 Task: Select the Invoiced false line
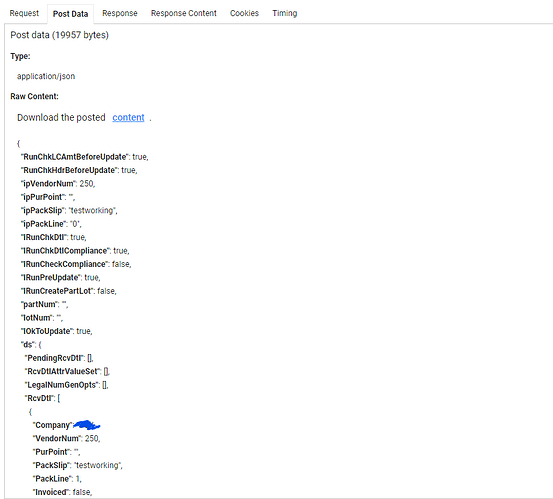[62, 492]
